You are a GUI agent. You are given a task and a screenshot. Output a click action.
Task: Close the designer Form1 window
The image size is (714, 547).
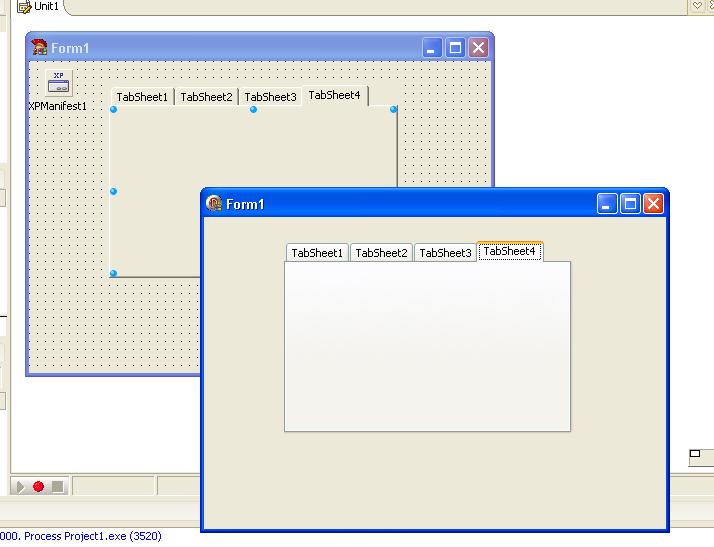(x=479, y=47)
